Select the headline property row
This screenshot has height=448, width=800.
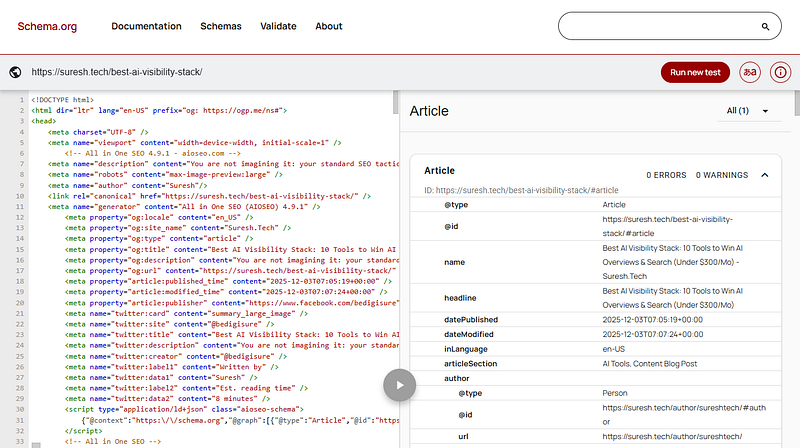pos(595,298)
